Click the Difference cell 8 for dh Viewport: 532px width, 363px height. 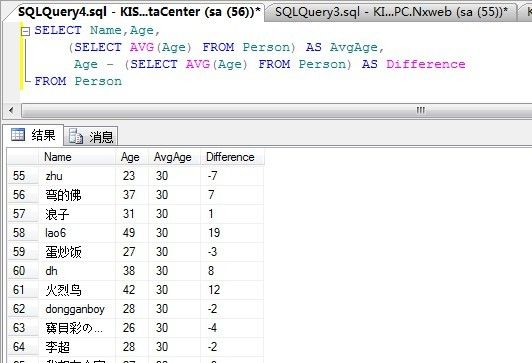[232, 271]
